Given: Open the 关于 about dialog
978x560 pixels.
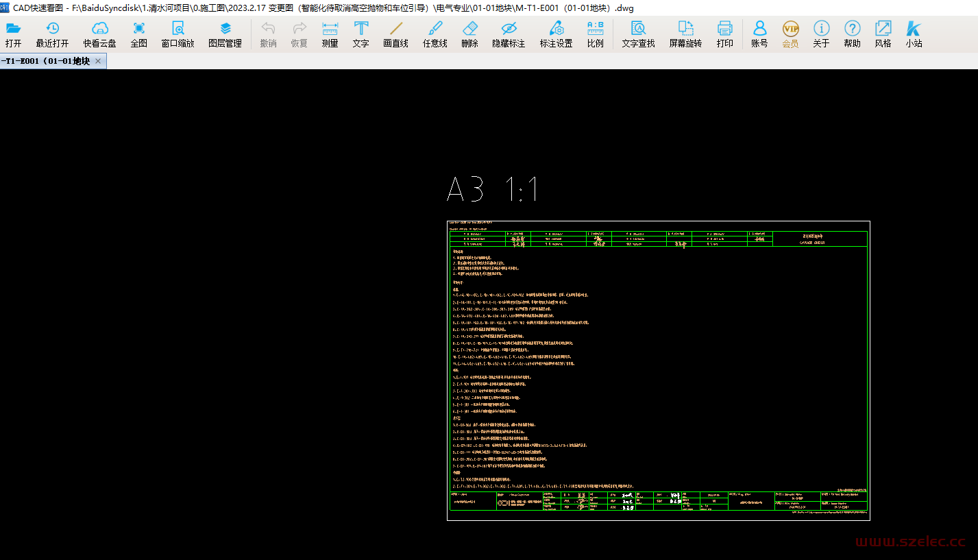Looking at the screenshot, I should point(822,34).
